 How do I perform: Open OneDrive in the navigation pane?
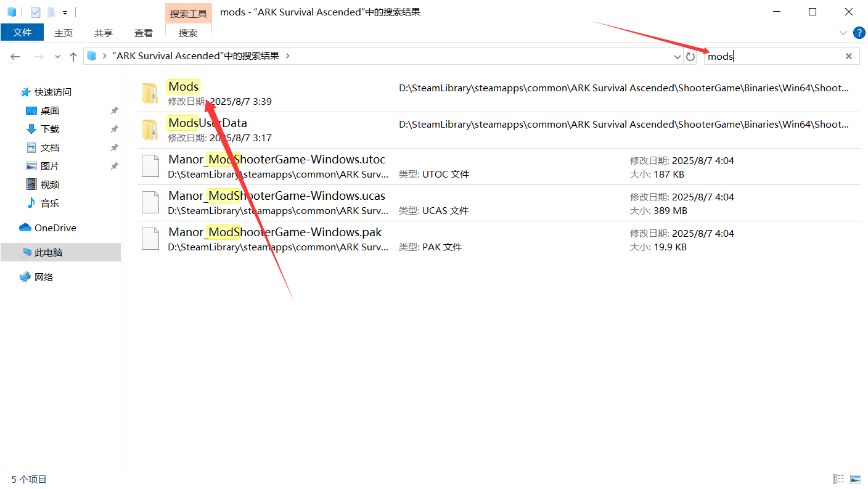coord(55,228)
